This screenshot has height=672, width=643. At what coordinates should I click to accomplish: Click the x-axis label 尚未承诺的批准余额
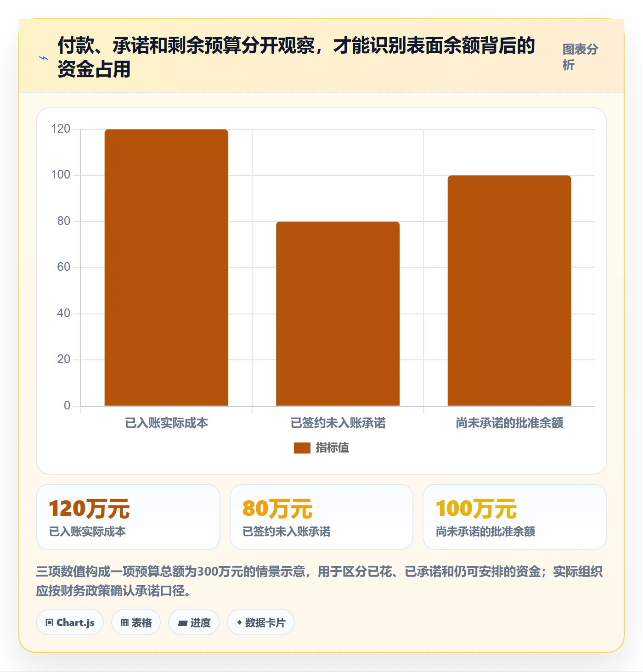coord(509,423)
